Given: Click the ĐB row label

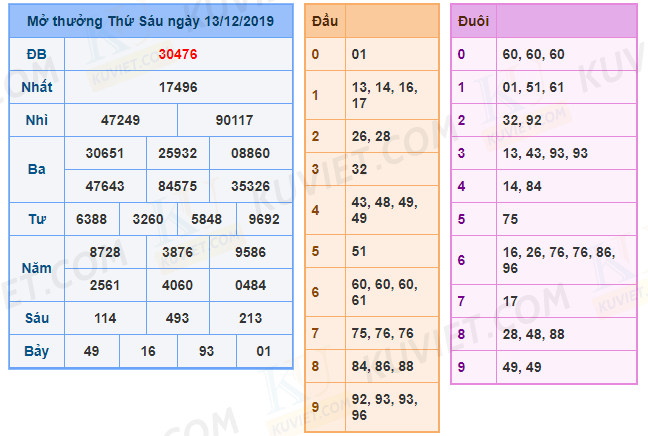Looking at the screenshot, I should [x=37, y=55].
